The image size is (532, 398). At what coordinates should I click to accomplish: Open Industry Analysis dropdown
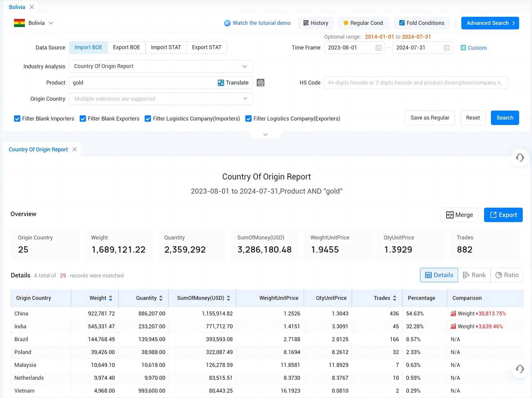[161, 66]
